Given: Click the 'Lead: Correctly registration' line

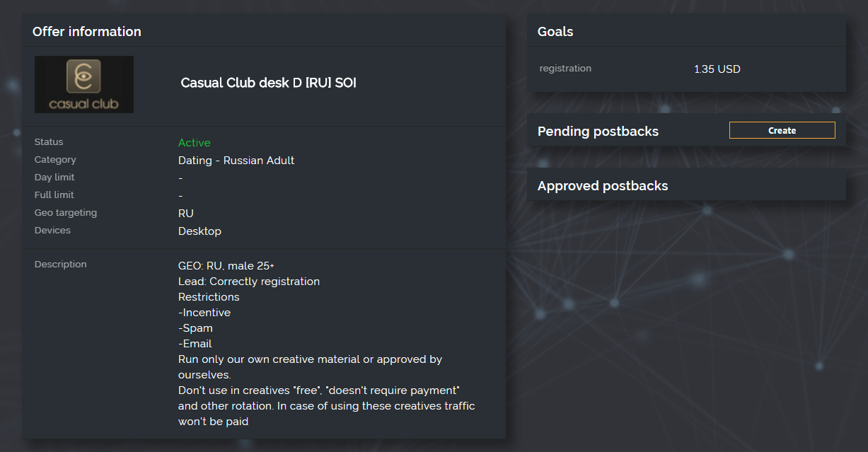Looking at the screenshot, I should coord(249,282).
